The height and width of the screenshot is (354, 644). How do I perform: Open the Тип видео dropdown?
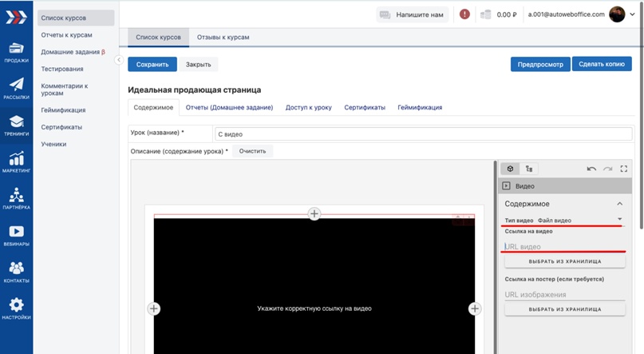tap(564, 221)
